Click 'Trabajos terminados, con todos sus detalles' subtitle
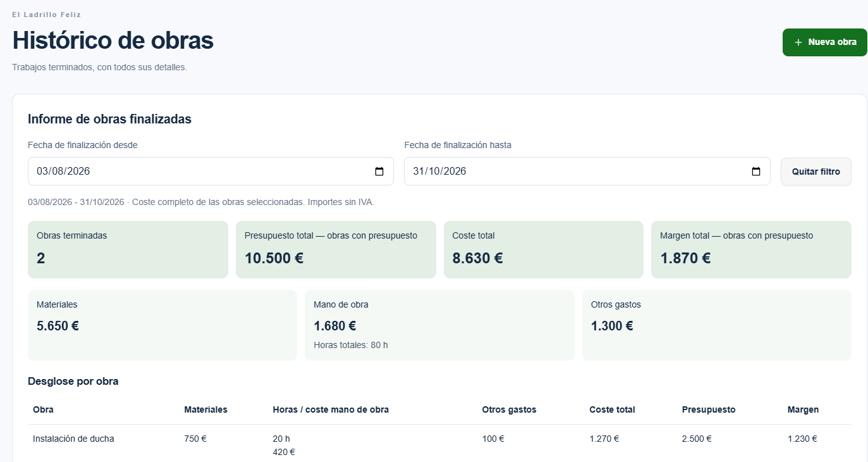Viewport: 868px width, 462px height. 99,67
